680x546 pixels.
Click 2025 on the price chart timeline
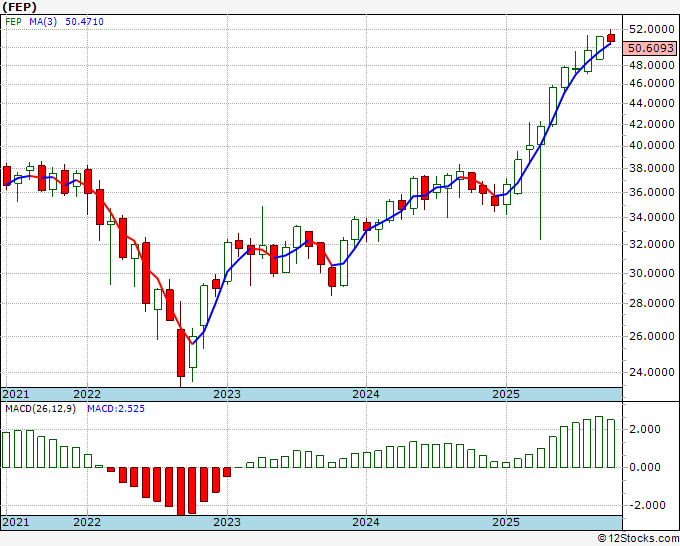click(506, 394)
